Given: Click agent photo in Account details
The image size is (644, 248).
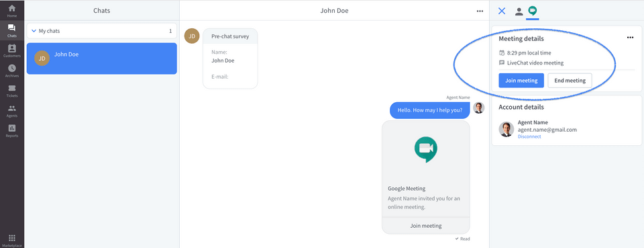Looking at the screenshot, I should tap(506, 129).
